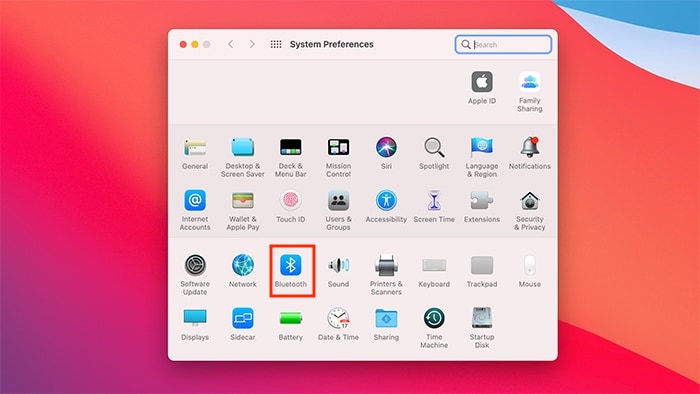Focus the Search field
The height and width of the screenshot is (394, 700).
click(x=503, y=45)
